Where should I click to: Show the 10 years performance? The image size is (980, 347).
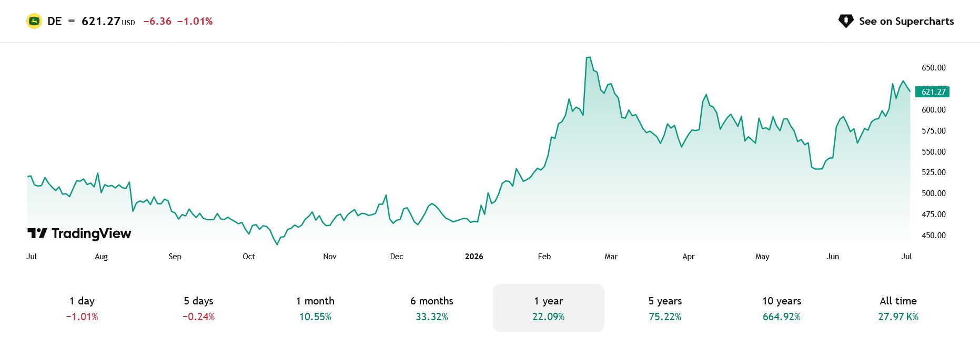point(782,308)
